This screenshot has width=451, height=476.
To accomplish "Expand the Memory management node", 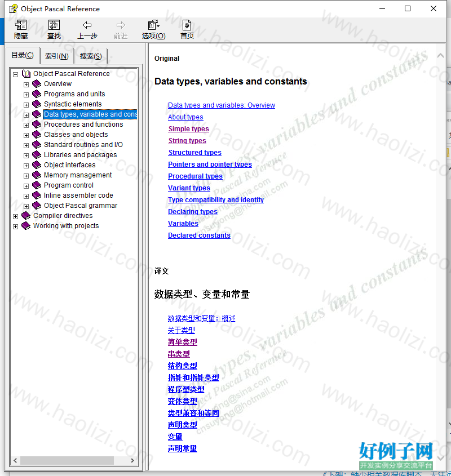I will coord(26,176).
